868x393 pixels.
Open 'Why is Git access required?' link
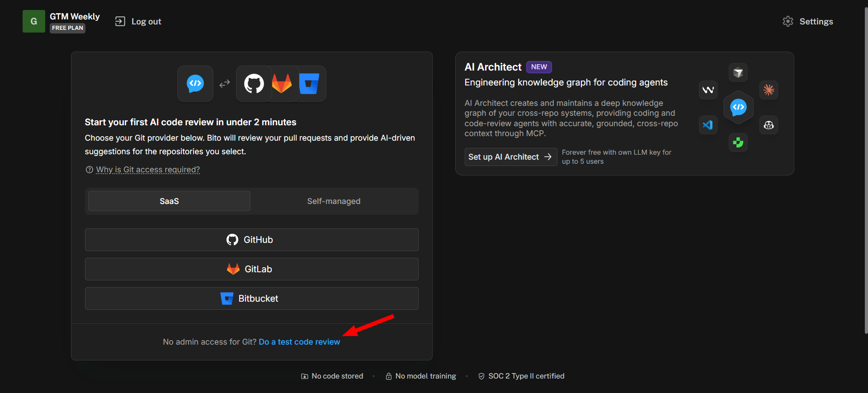click(x=148, y=170)
